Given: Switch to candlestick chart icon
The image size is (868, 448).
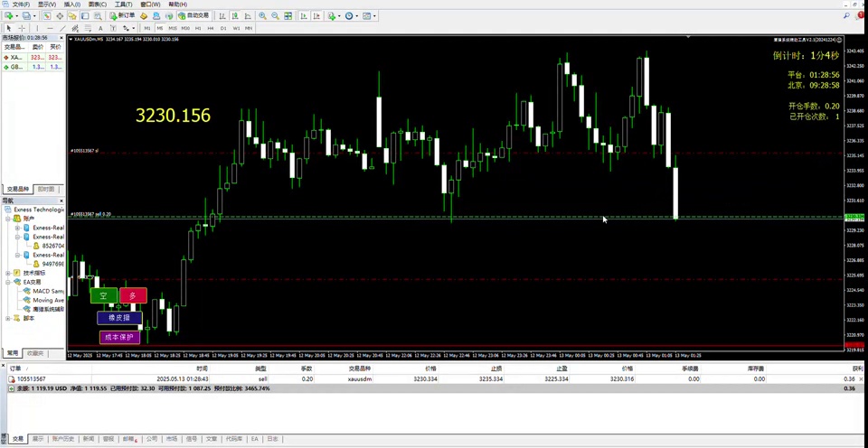Looking at the screenshot, I should (x=235, y=16).
